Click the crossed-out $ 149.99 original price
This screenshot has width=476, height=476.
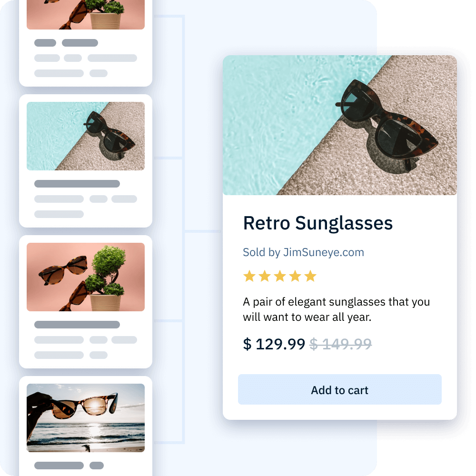[x=340, y=344]
